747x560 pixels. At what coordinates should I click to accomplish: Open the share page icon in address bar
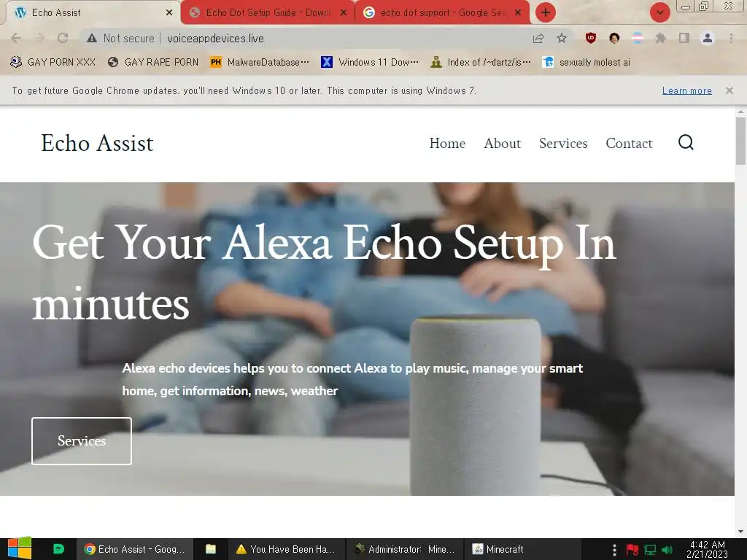pos(538,39)
